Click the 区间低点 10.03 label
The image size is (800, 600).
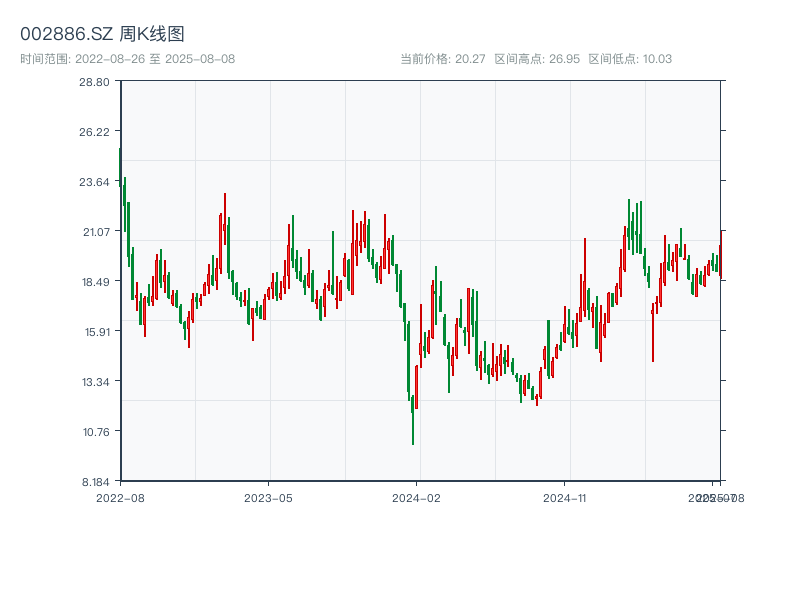pyautogui.click(x=630, y=59)
